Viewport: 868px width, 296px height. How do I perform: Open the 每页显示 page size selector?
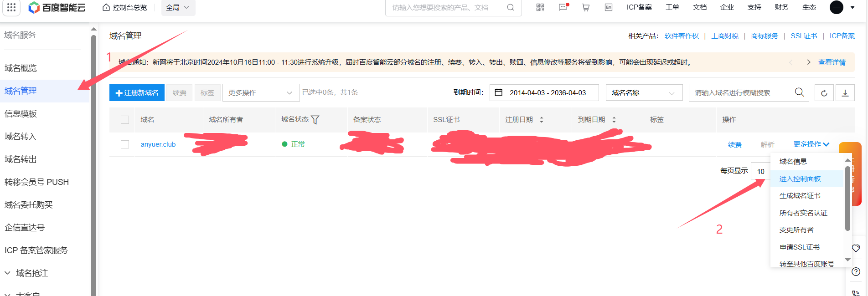(760, 171)
